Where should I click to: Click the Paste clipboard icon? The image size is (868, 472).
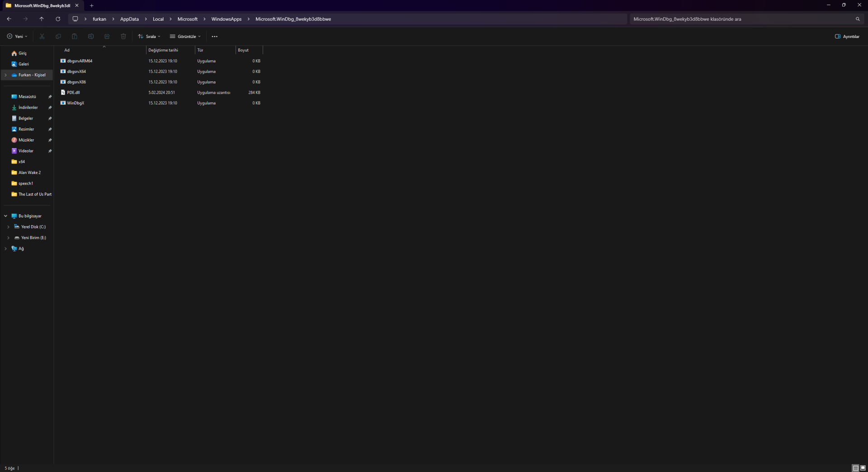[x=75, y=36]
